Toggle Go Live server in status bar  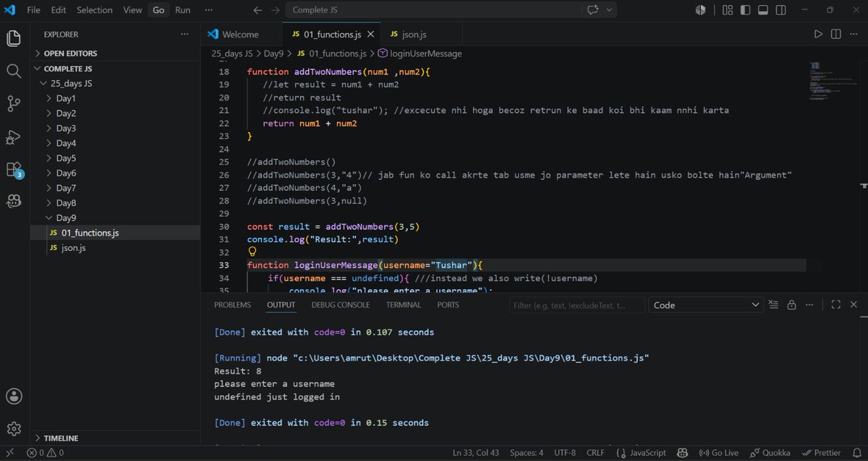pyautogui.click(x=719, y=453)
